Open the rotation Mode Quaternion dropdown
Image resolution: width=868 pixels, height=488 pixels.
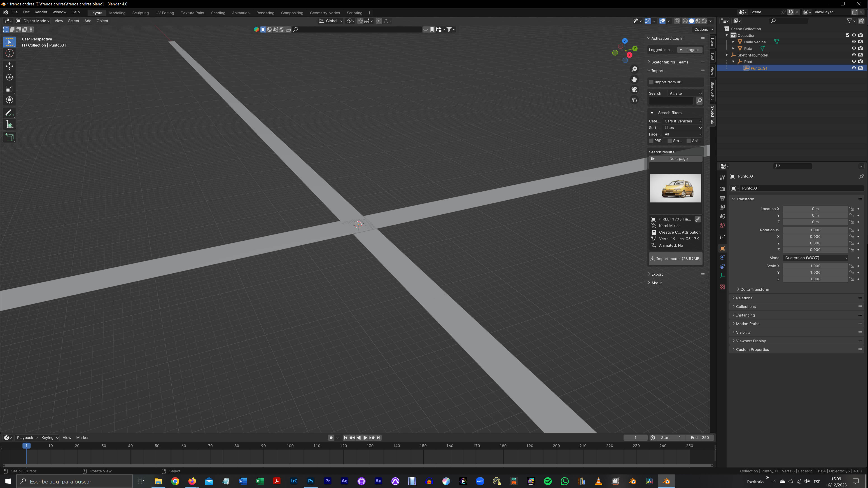pyautogui.click(x=815, y=258)
